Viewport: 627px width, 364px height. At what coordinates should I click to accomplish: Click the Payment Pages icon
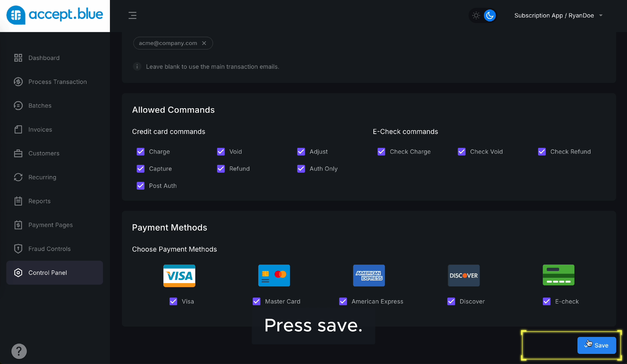pyautogui.click(x=18, y=225)
